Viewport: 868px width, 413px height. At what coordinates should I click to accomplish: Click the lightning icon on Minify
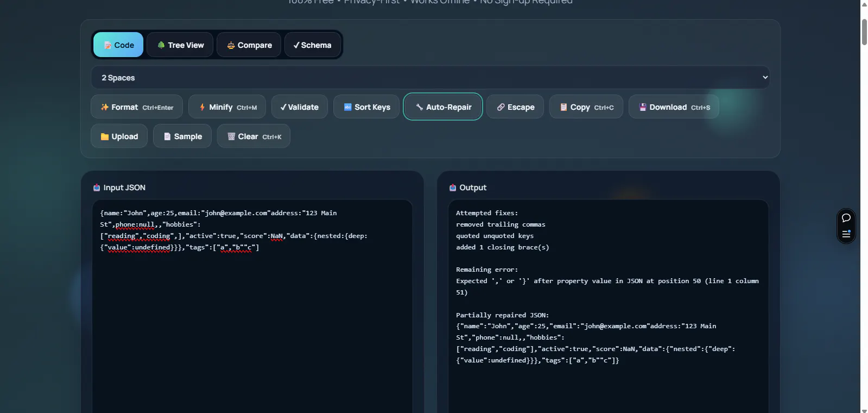point(202,107)
